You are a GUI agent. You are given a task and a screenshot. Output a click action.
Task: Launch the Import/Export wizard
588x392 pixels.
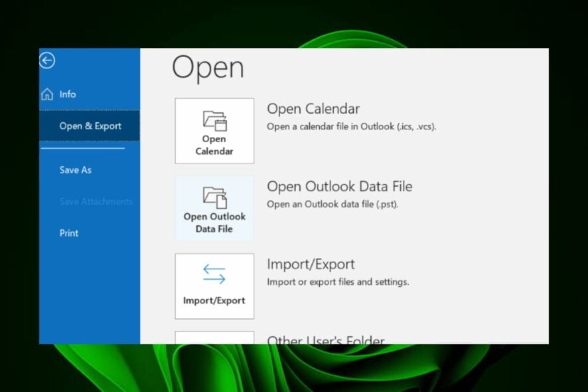pos(214,286)
